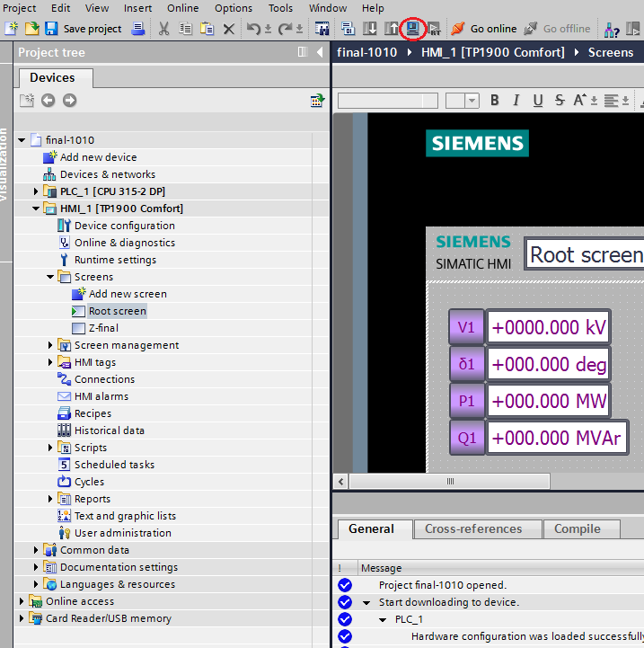Expand the Common data node

36,550
